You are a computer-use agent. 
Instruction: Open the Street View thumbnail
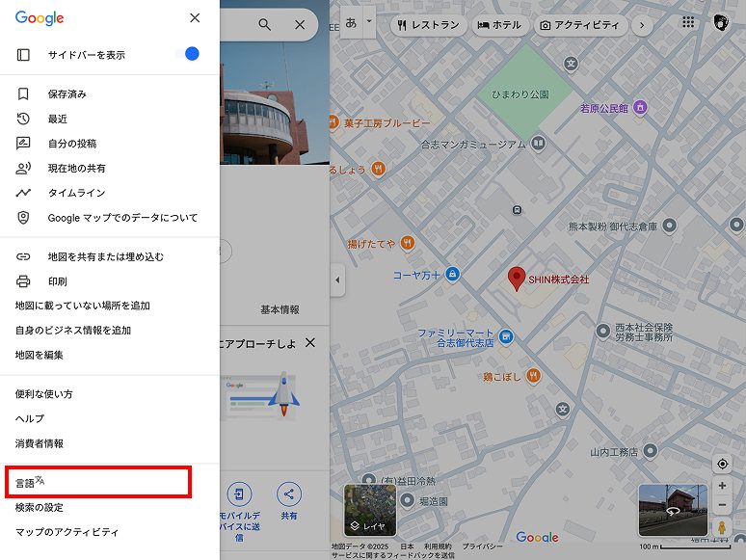[x=673, y=510]
